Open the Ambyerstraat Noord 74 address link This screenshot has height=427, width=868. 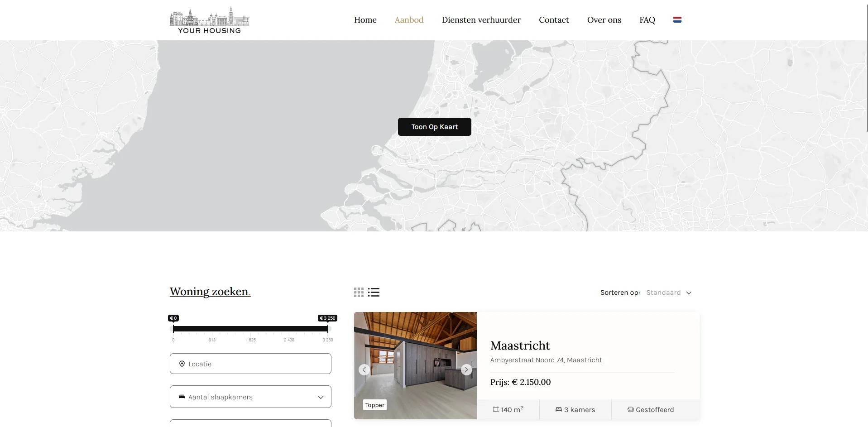click(546, 360)
